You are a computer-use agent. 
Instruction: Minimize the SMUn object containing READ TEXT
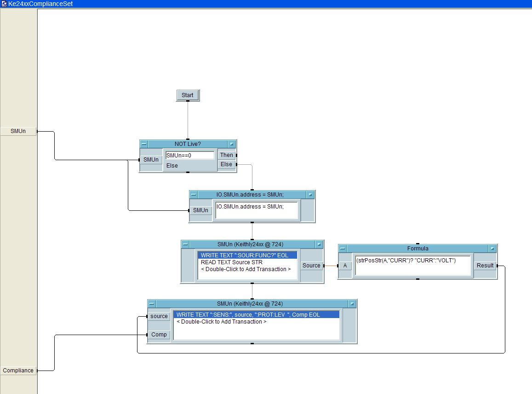pyautogui.click(x=185, y=244)
